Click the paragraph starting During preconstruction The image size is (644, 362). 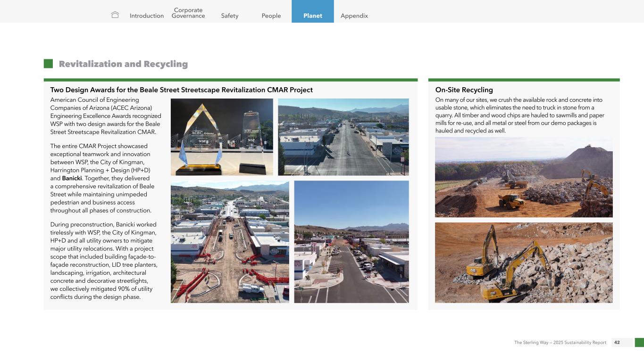pos(104,261)
